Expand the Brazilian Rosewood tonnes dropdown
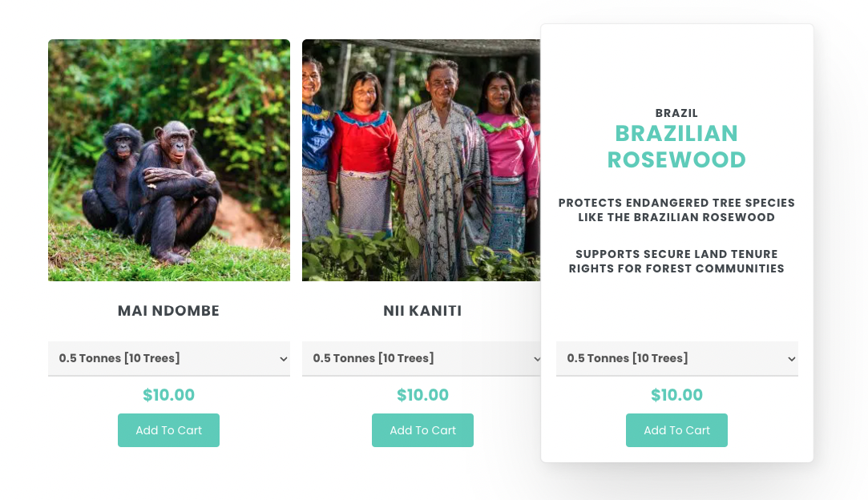This screenshot has width=868, height=500. [676, 358]
